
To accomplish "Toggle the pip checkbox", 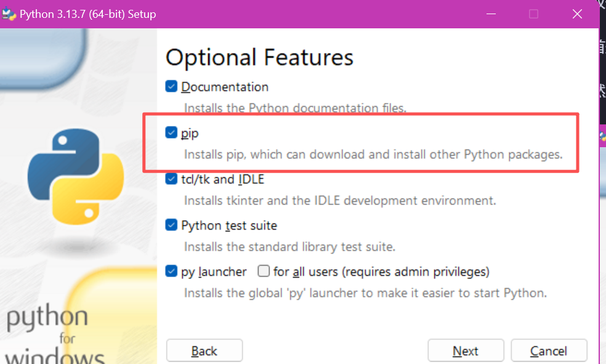I will pos(171,133).
